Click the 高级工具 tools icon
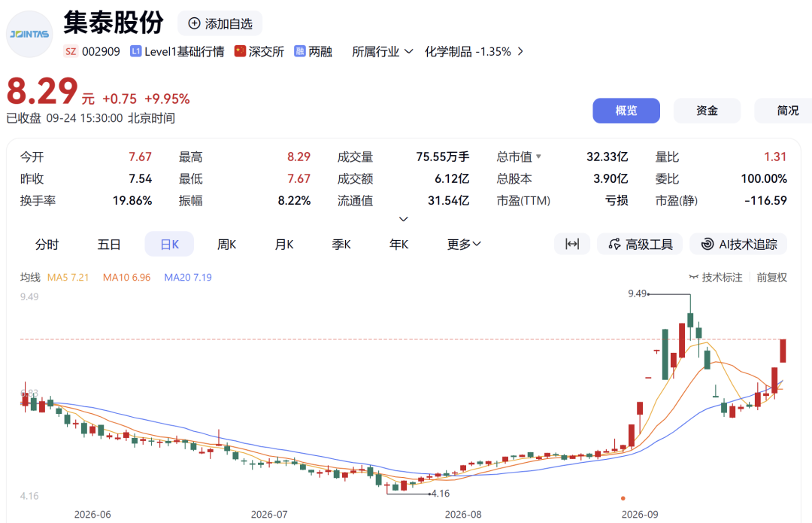This screenshot has width=812, height=523. coord(615,244)
